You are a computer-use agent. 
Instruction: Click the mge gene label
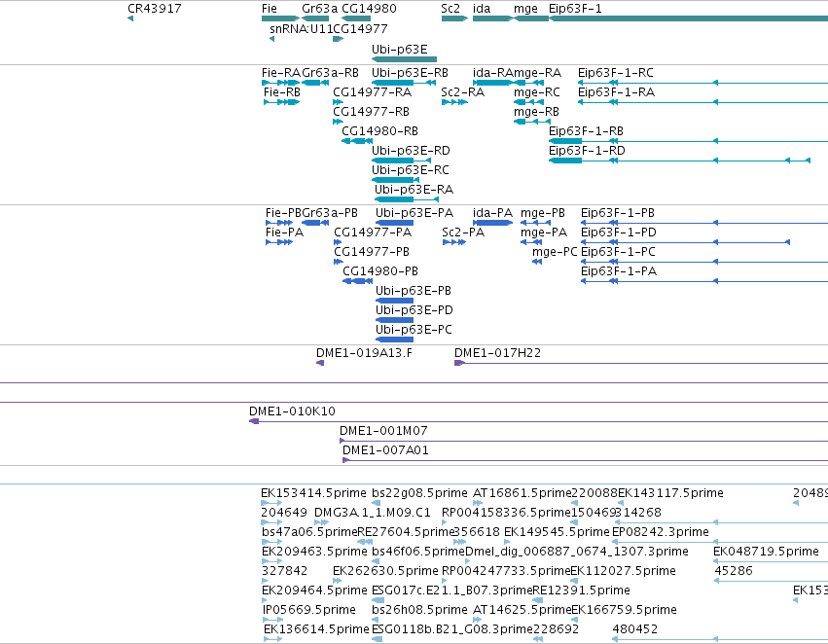(525, 9)
